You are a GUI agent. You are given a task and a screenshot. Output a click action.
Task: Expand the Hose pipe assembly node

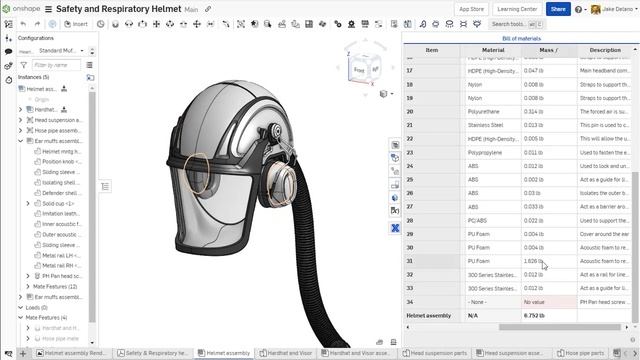[x=20, y=131]
